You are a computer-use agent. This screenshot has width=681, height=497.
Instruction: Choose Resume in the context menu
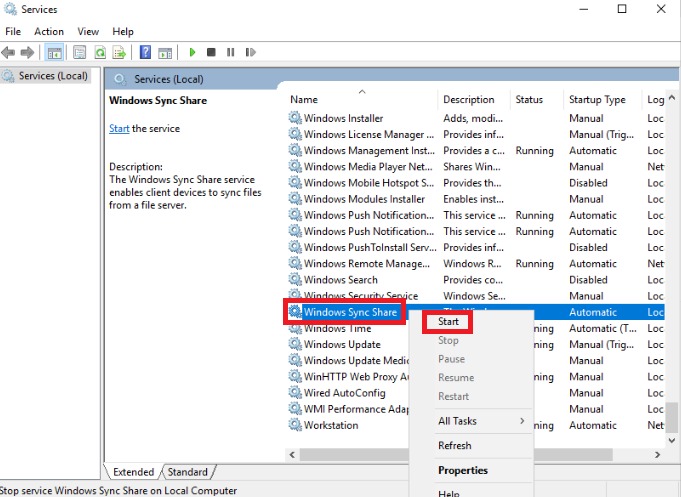pyautogui.click(x=456, y=378)
